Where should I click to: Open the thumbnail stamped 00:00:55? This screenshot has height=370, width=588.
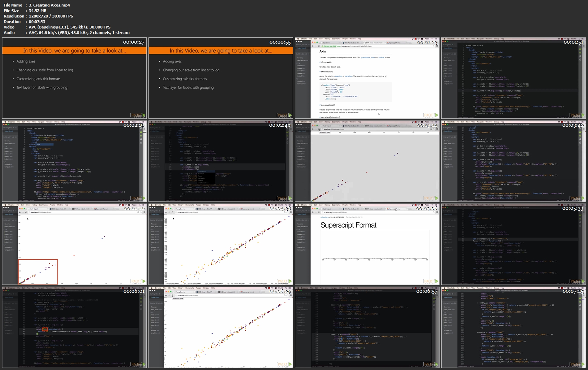[221, 78]
